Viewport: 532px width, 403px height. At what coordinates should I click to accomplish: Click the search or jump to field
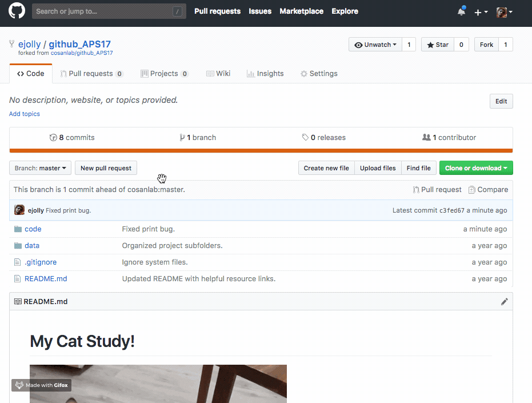point(109,11)
